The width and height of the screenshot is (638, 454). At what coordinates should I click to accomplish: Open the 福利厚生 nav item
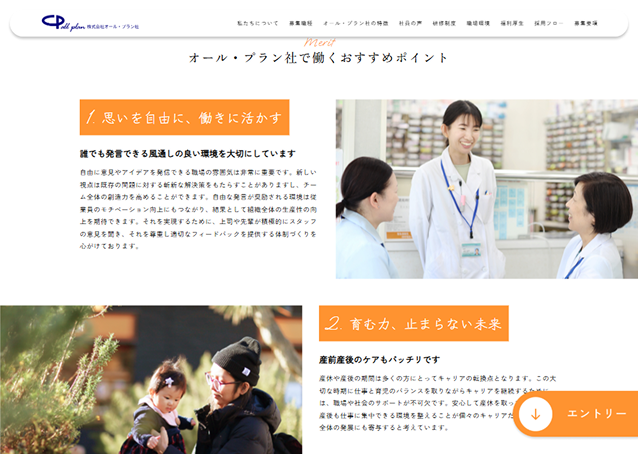[512, 22]
